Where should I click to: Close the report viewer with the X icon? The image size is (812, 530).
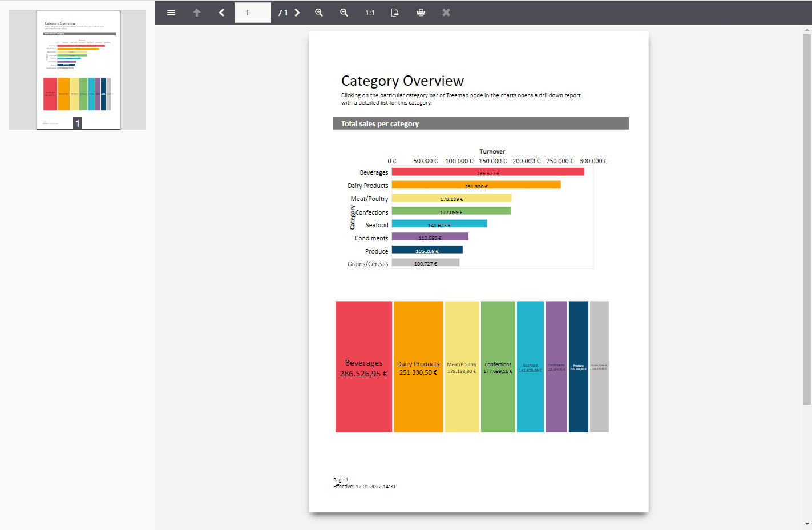coord(446,12)
